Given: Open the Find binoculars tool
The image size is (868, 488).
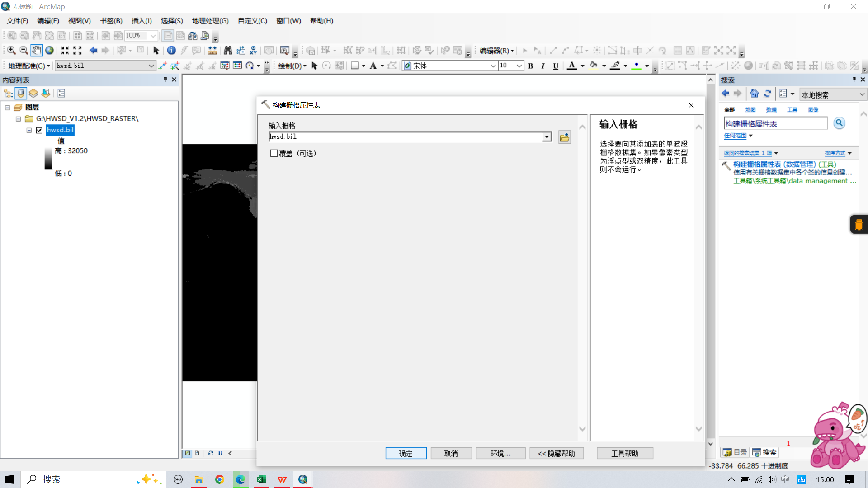Looking at the screenshot, I should coord(228,51).
